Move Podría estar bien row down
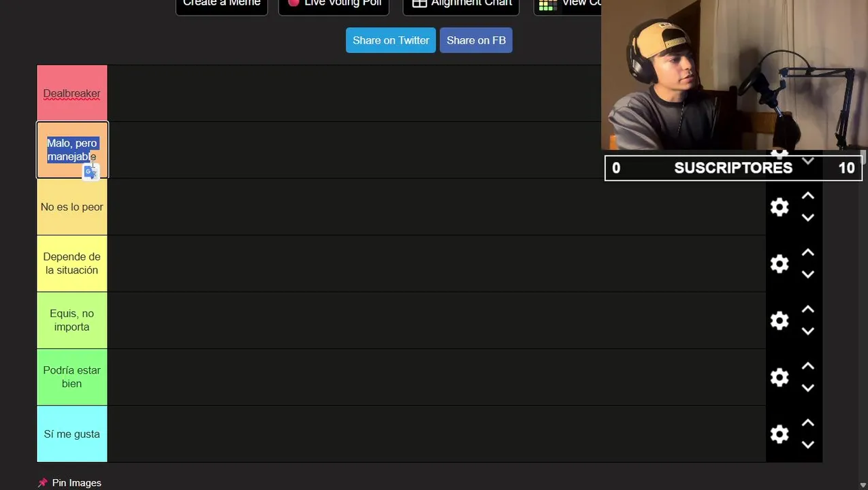Screen dimensions: 868x490 tap(808, 388)
